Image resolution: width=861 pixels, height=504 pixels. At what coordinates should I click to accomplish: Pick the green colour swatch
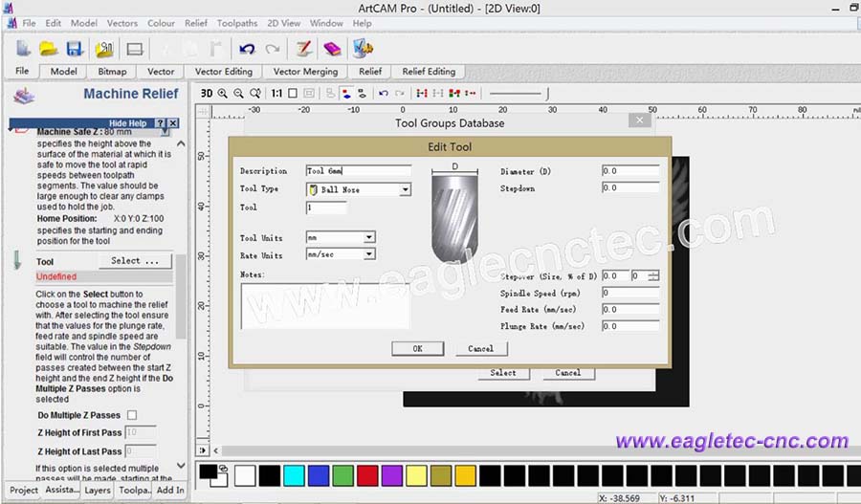coord(342,475)
